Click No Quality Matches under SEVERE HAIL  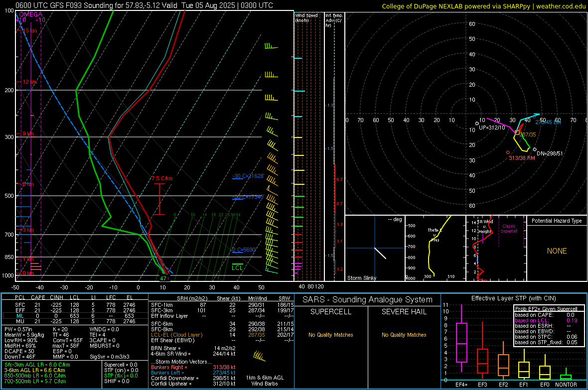pos(404,335)
